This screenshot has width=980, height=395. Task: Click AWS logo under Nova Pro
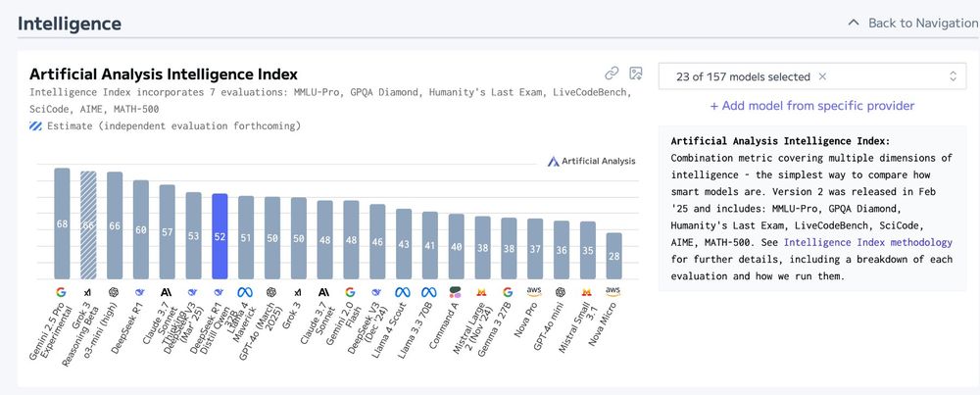point(534,292)
